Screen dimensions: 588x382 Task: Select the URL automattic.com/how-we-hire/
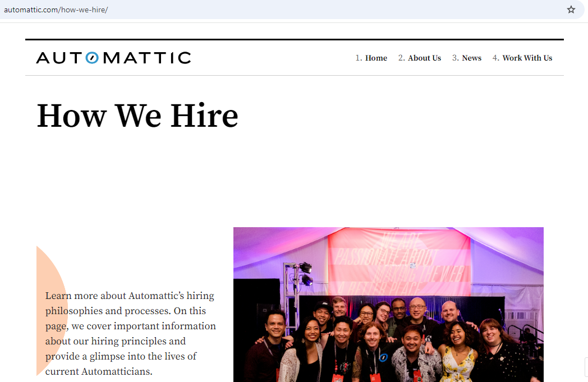(56, 10)
